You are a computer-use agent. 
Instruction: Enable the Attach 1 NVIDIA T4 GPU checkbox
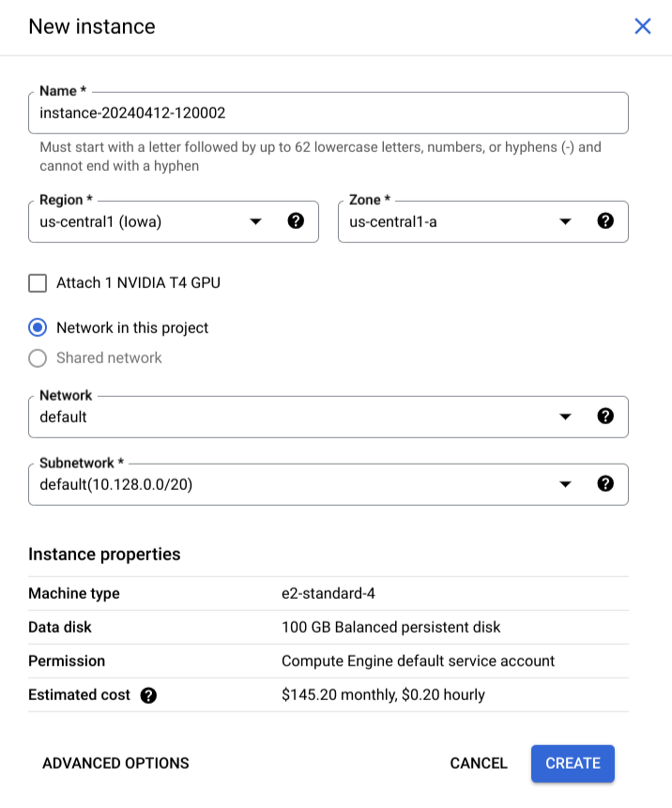coord(39,282)
